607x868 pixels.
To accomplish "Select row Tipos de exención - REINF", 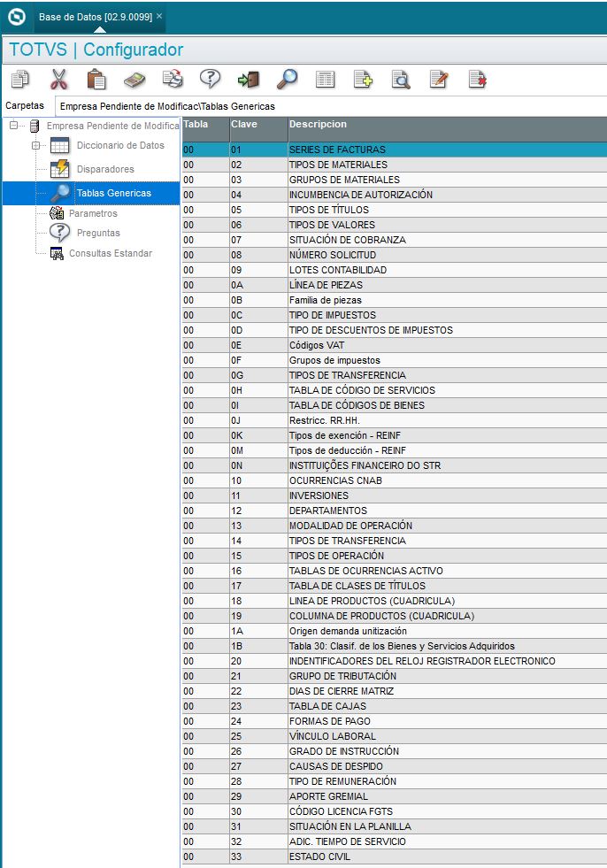I will click(x=395, y=435).
